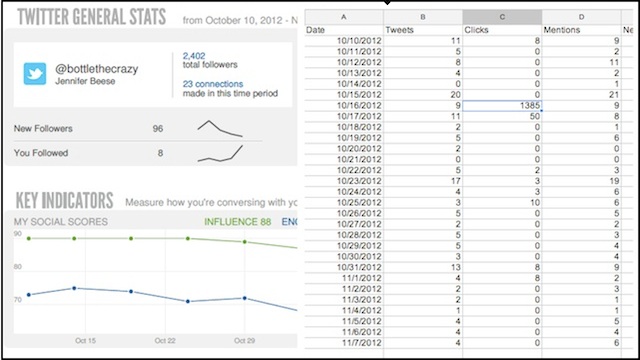Click the You Followed count 8
The height and width of the screenshot is (360, 640).
160,153
